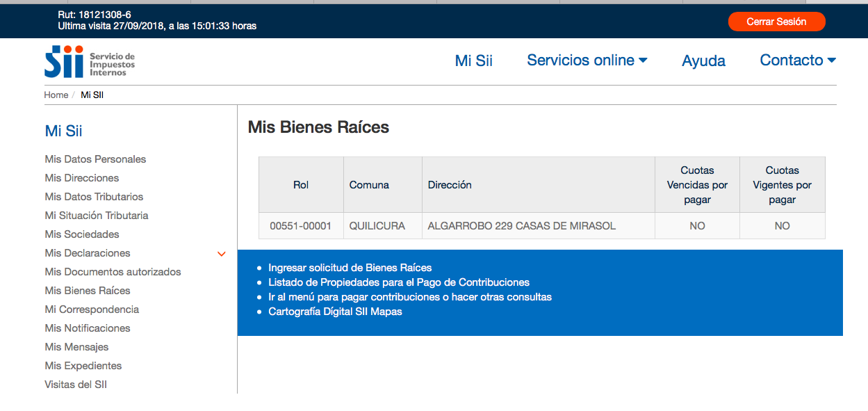This screenshot has height=411, width=868.
Task: Open Mis Datos Tributarios link
Action: pyautogui.click(x=94, y=197)
